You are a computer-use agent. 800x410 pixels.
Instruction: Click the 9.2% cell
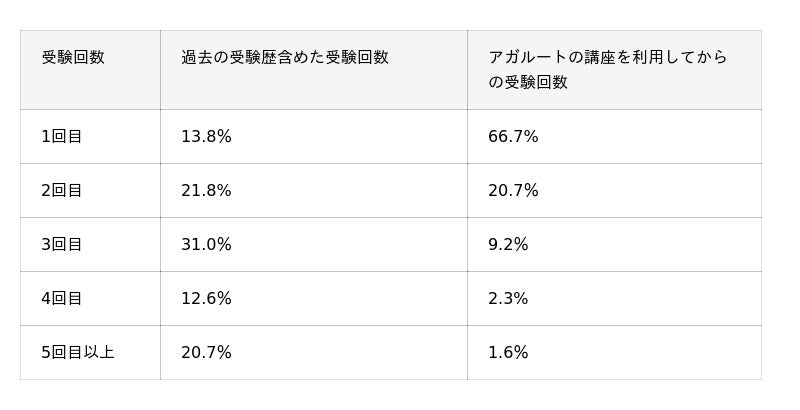point(508,245)
